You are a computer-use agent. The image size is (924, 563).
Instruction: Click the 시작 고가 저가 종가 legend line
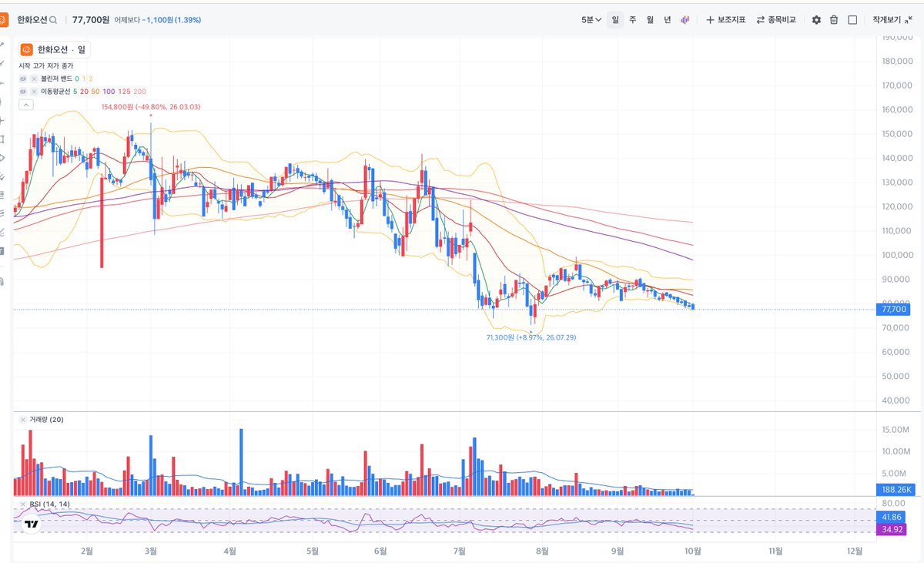[x=46, y=66]
